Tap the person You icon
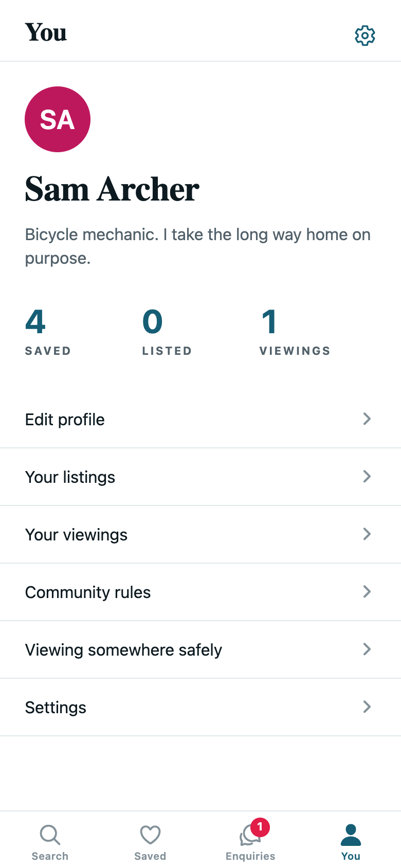401x868 pixels. 351,835
